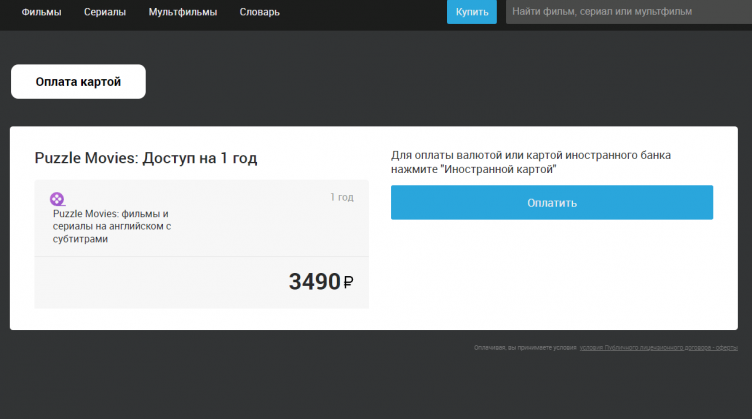Click the heading Puzzle Movies: Доступ на 1 год
This screenshot has width=752, height=419.
153,158
